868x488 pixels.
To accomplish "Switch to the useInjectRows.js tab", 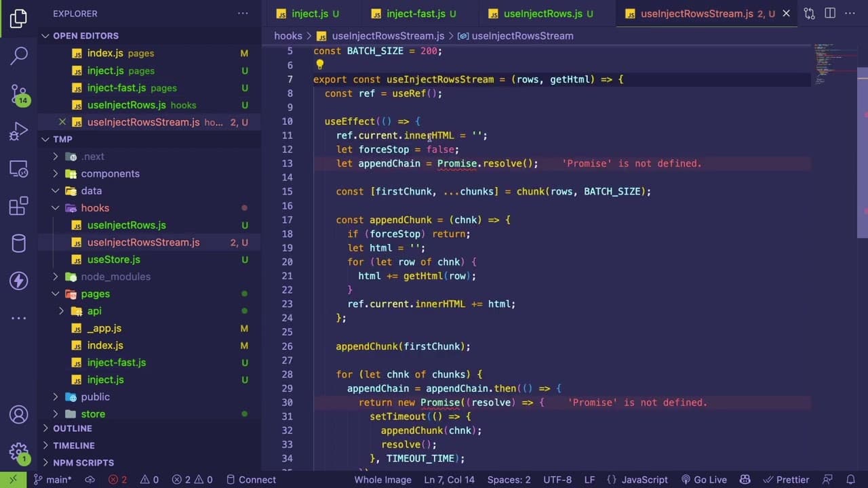I will point(542,14).
